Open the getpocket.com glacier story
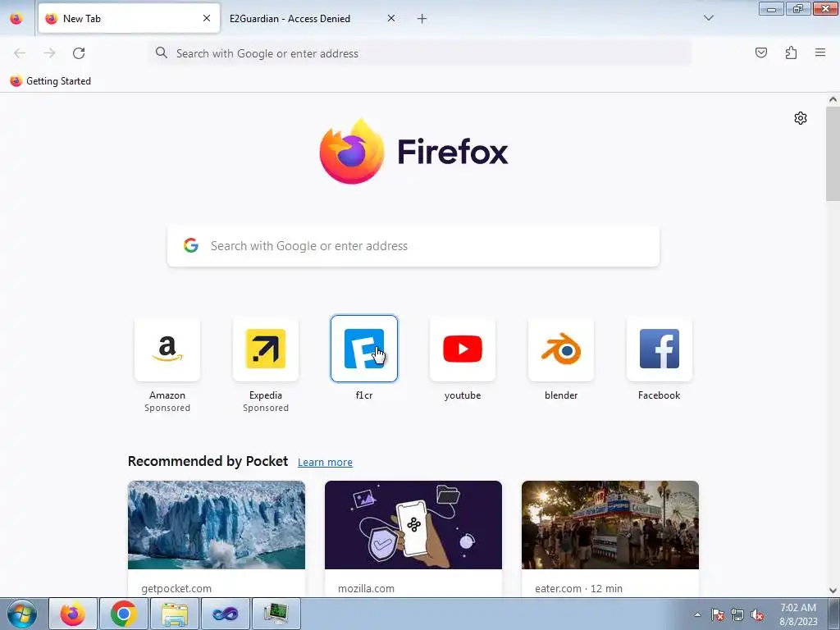The image size is (840, 630). click(217, 538)
